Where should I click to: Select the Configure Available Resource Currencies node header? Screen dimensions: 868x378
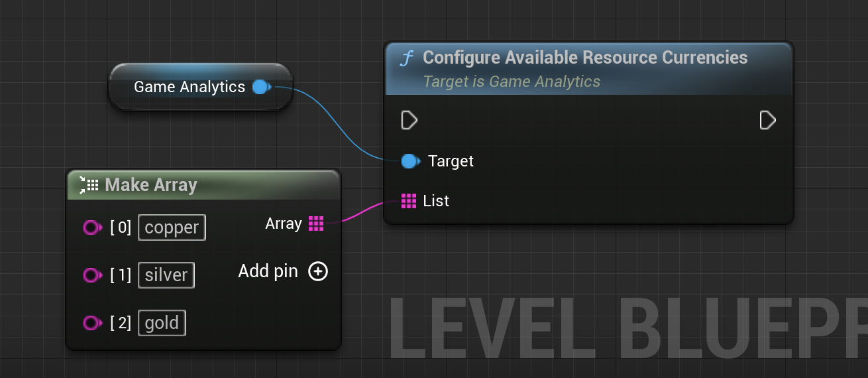pos(584,58)
